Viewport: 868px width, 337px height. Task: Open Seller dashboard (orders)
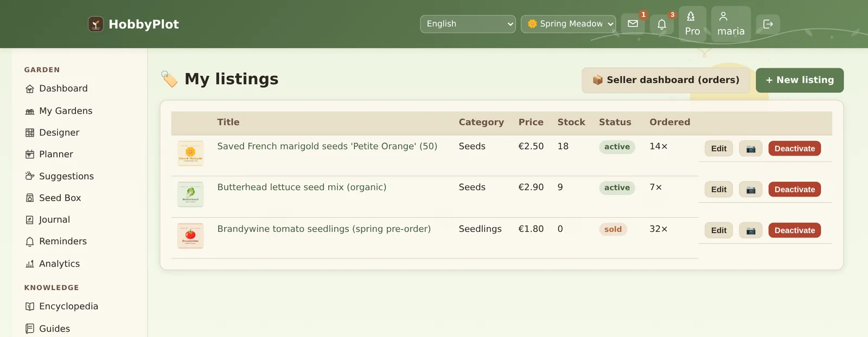[x=666, y=80]
